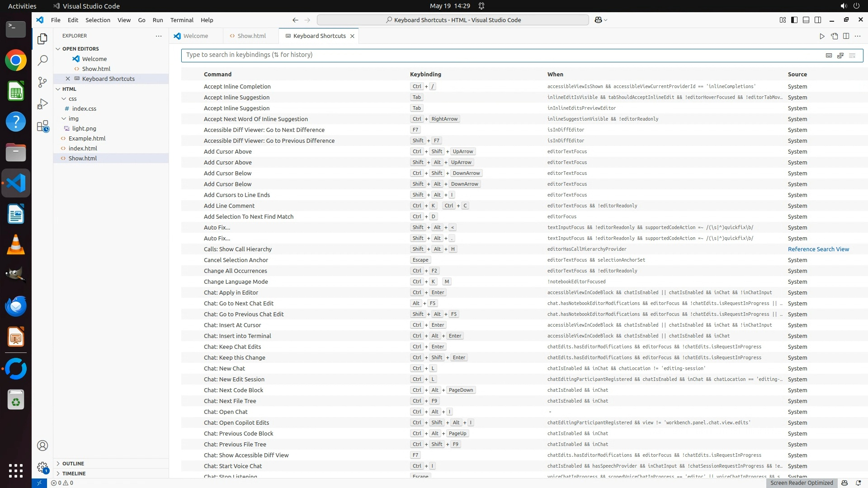This screenshot has height=488, width=868.
Task: Open the Source Control view
Action: coord(42,82)
